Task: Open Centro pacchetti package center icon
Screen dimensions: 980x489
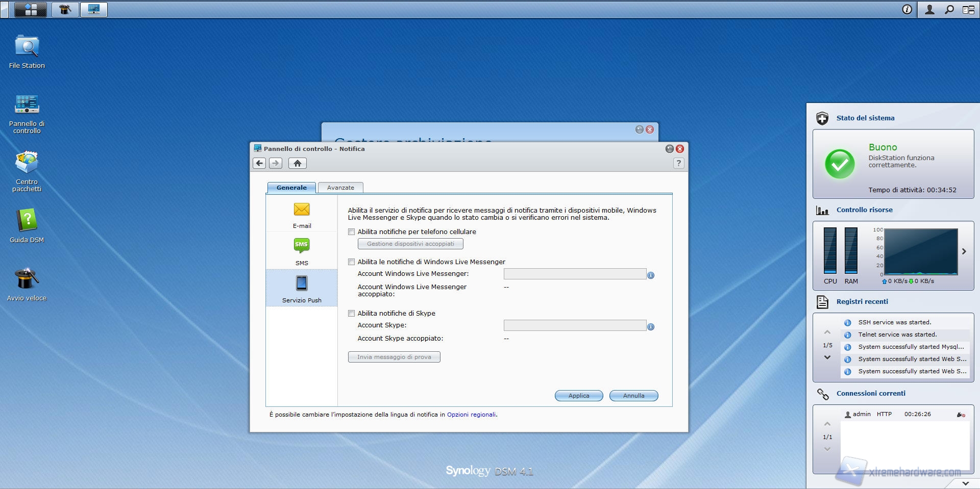Action: click(27, 163)
